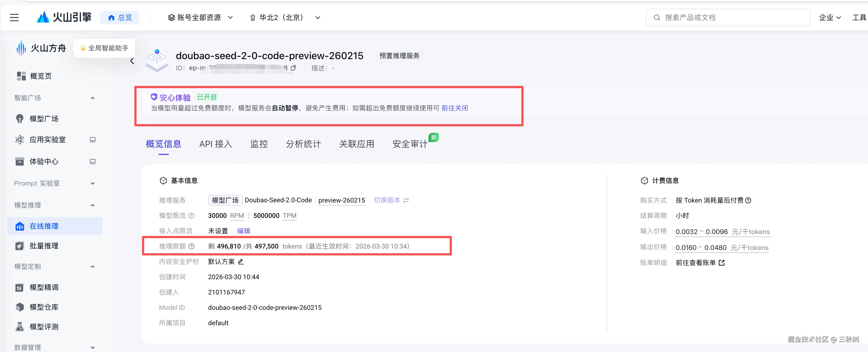Collapse the sidebar with left arrow
The width and height of the screenshot is (868, 352).
pyautogui.click(x=132, y=61)
